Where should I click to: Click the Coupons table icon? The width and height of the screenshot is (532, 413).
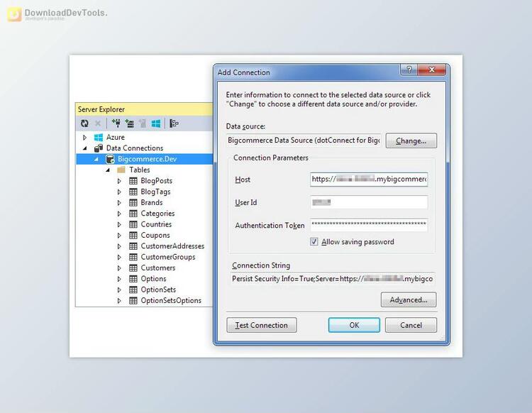[x=133, y=235]
